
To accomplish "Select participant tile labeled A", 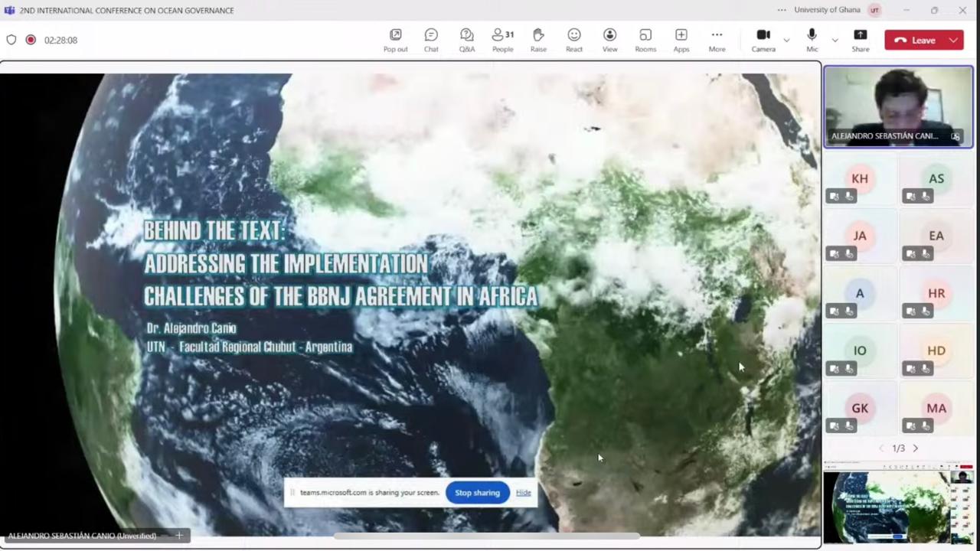I will coord(860,294).
